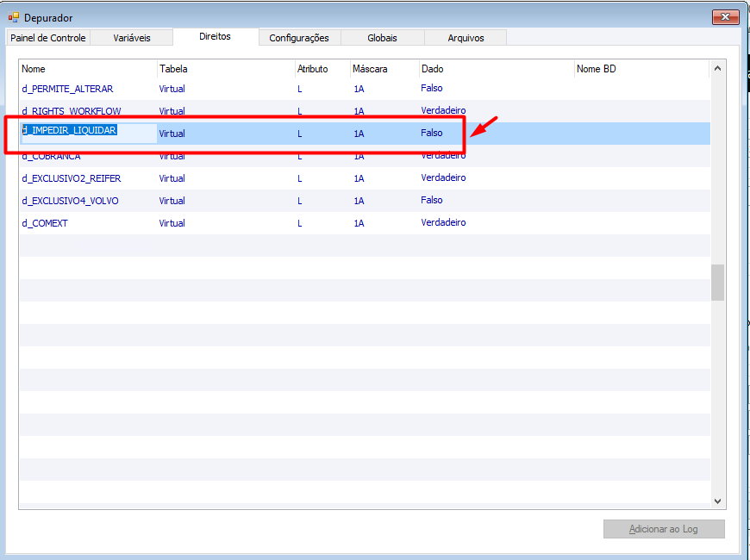The width and height of the screenshot is (750, 560).
Task: Open the Arquivos tab
Action: pyautogui.click(x=466, y=38)
